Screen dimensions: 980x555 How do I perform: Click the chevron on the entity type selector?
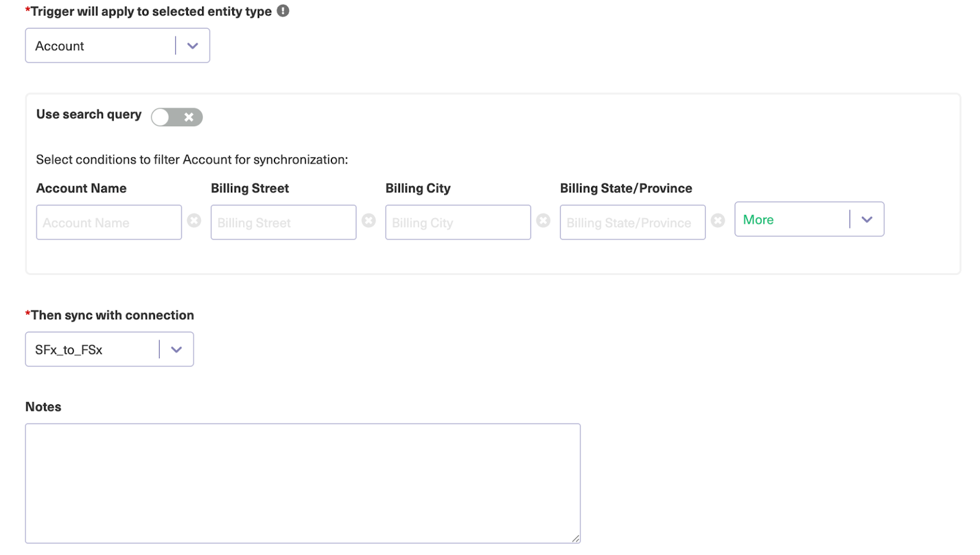[193, 45]
